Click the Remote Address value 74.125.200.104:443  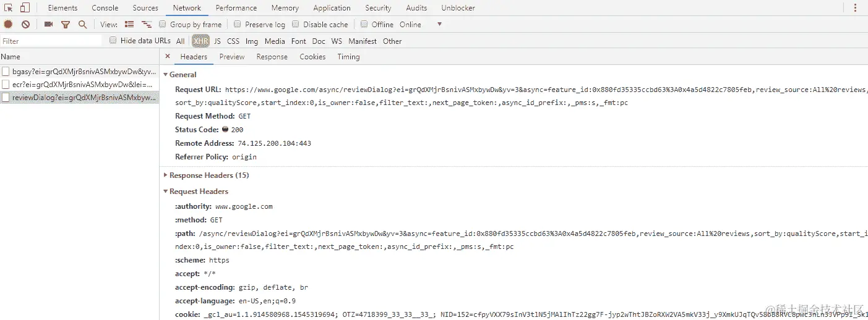point(274,143)
